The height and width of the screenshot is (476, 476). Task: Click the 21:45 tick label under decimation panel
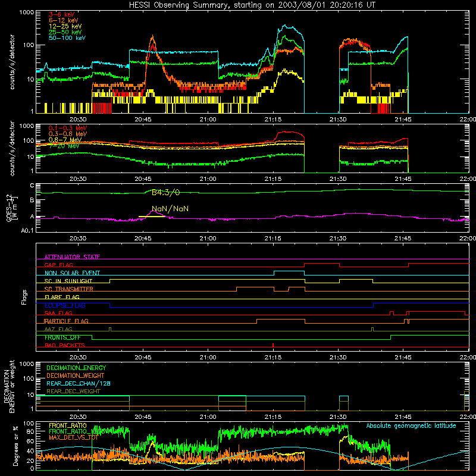pos(403,417)
